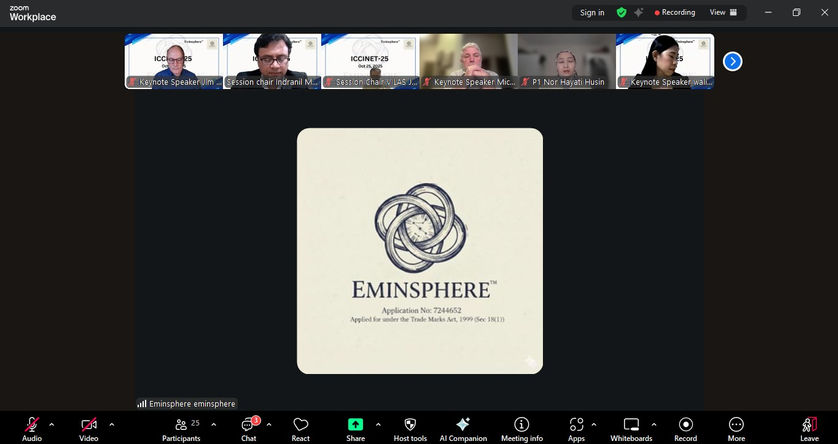Click the Eminsphere logo image

[420, 251]
